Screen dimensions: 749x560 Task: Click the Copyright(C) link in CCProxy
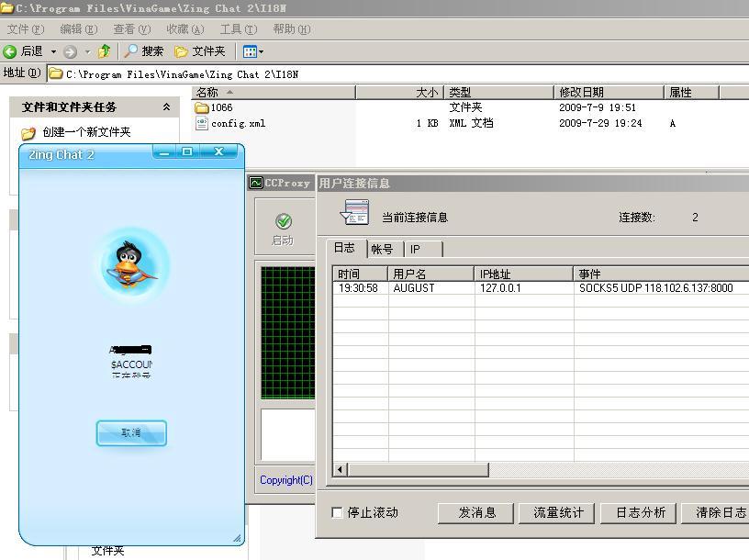point(286,480)
